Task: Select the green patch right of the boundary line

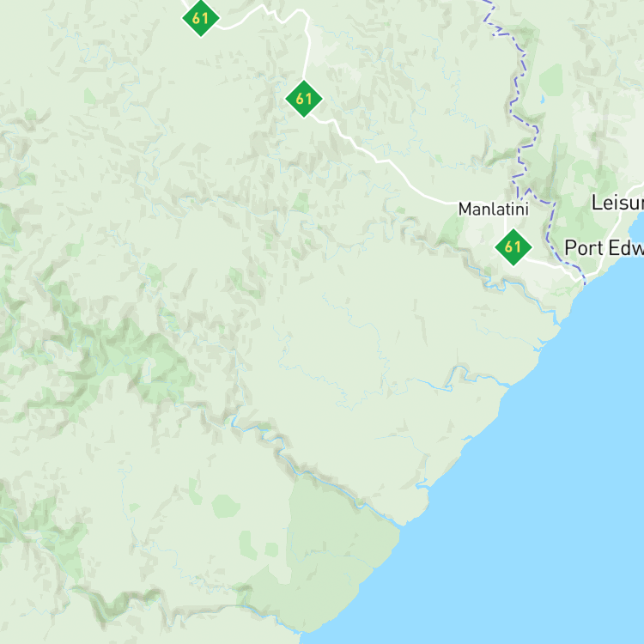Action: pos(550,80)
